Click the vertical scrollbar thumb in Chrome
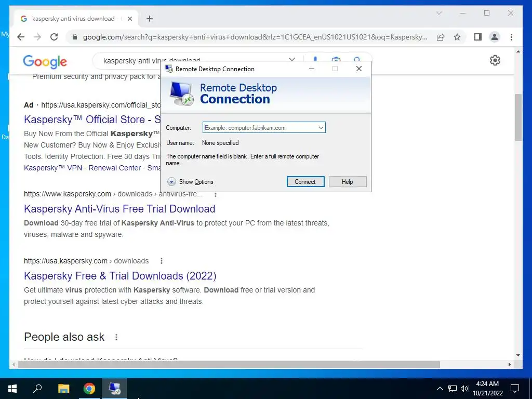Image resolution: width=532 pixels, height=399 pixels. (x=518, y=117)
